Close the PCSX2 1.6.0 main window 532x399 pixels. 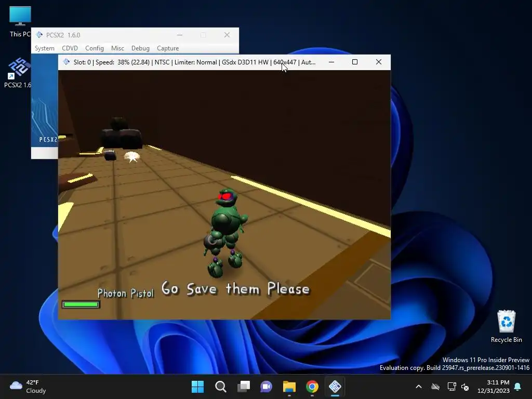tap(227, 35)
